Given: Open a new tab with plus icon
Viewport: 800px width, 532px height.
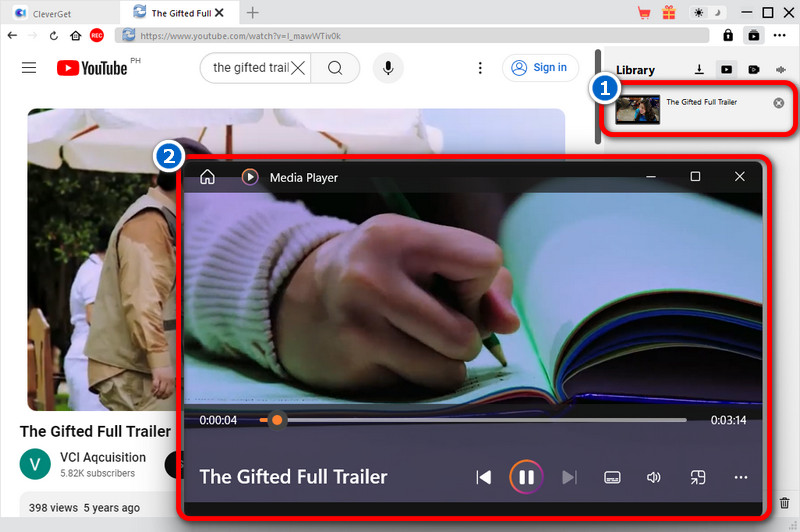Looking at the screenshot, I should tap(253, 13).
